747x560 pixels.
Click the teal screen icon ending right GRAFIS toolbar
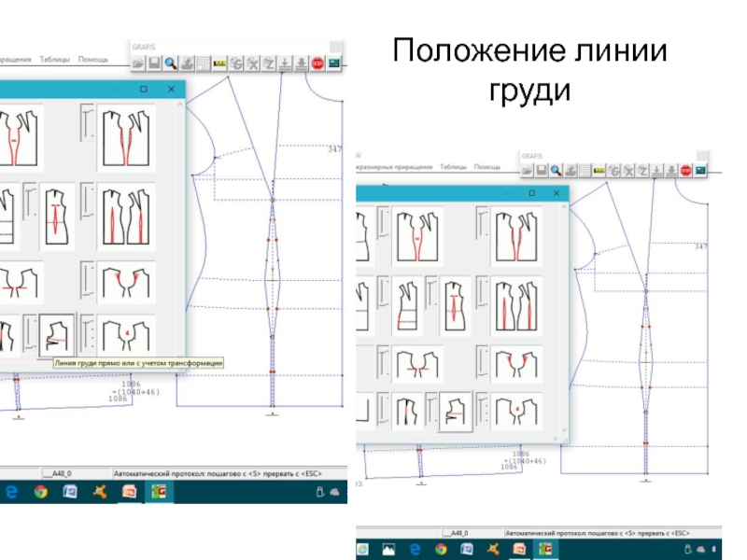click(700, 171)
